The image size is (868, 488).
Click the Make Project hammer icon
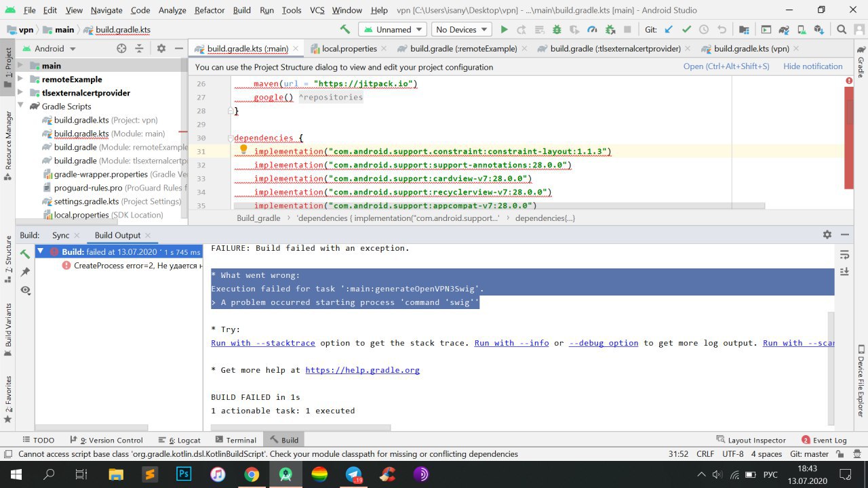[345, 30]
